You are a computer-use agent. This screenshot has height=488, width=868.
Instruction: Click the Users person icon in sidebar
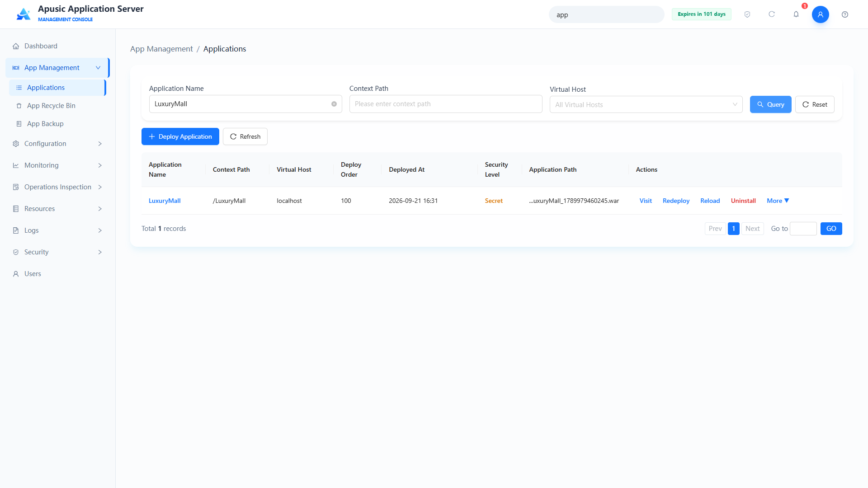tap(16, 274)
